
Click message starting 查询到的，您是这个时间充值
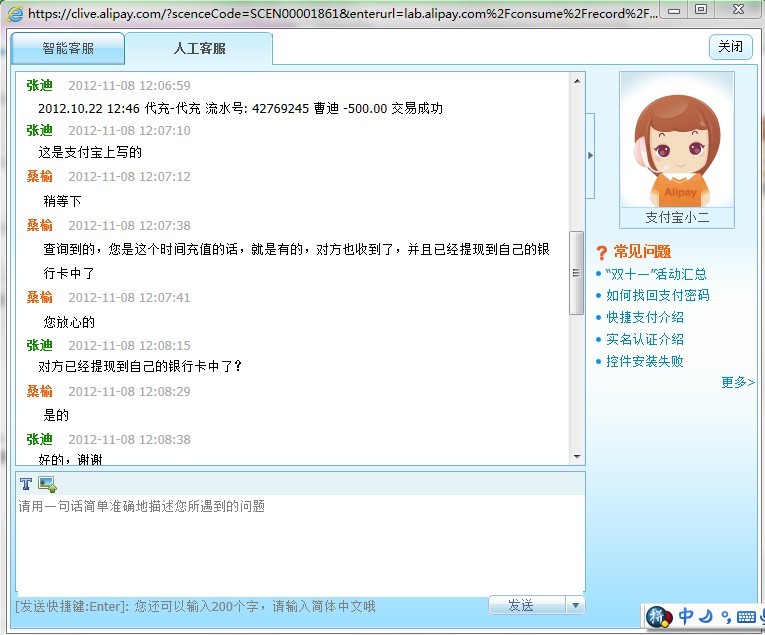coord(297,261)
